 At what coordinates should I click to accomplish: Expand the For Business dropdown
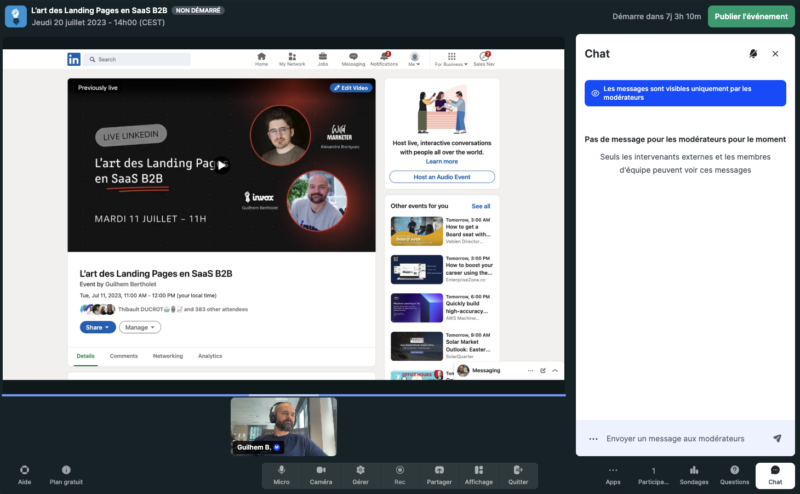(451, 59)
